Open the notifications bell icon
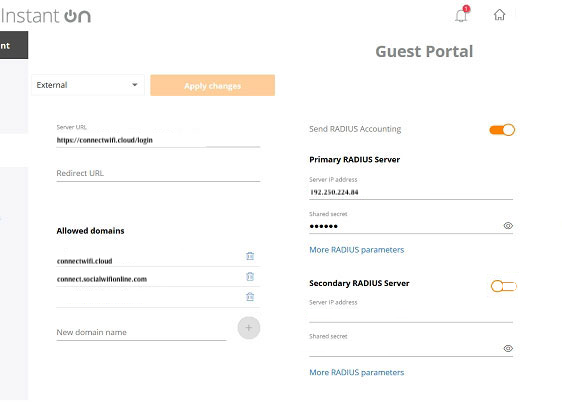Viewport: 562px width, 404px height. point(461,15)
